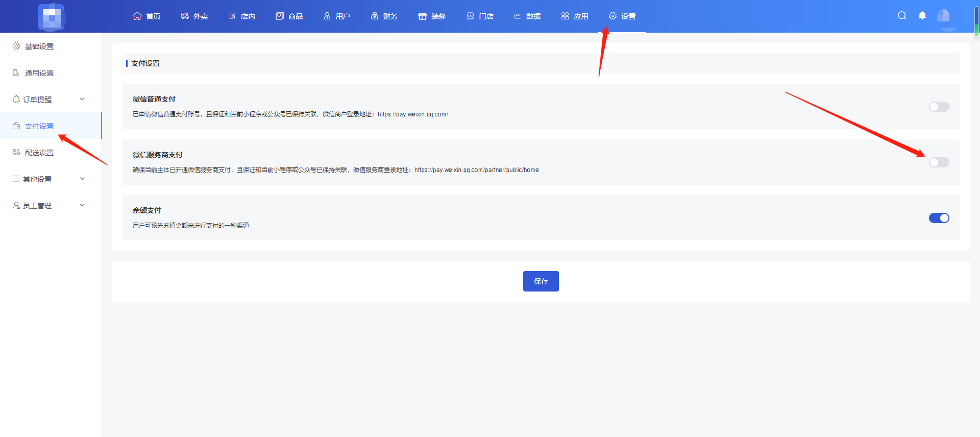Open 通用设置 in the sidebar
Viewport: 980px width, 437px height.
click(39, 73)
